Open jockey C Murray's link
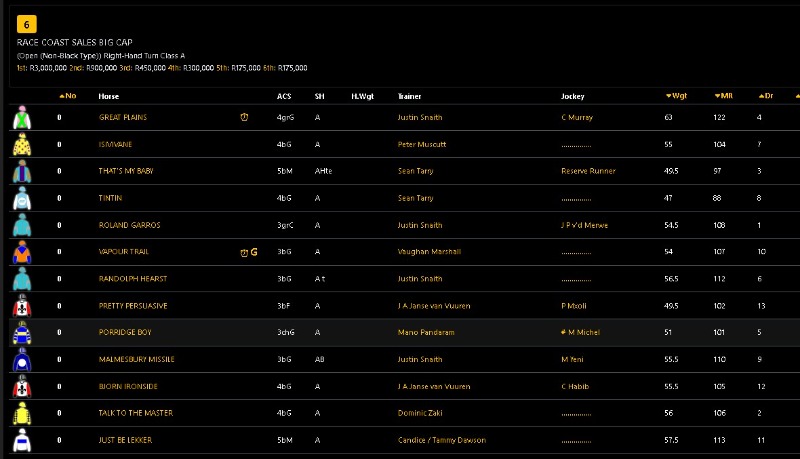800x459 pixels. tap(577, 117)
